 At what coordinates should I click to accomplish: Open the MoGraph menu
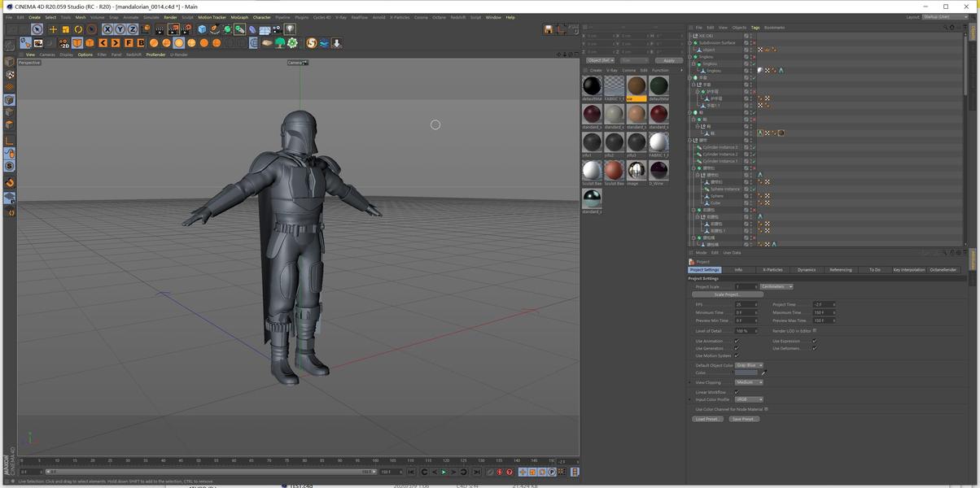(x=239, y=17)
